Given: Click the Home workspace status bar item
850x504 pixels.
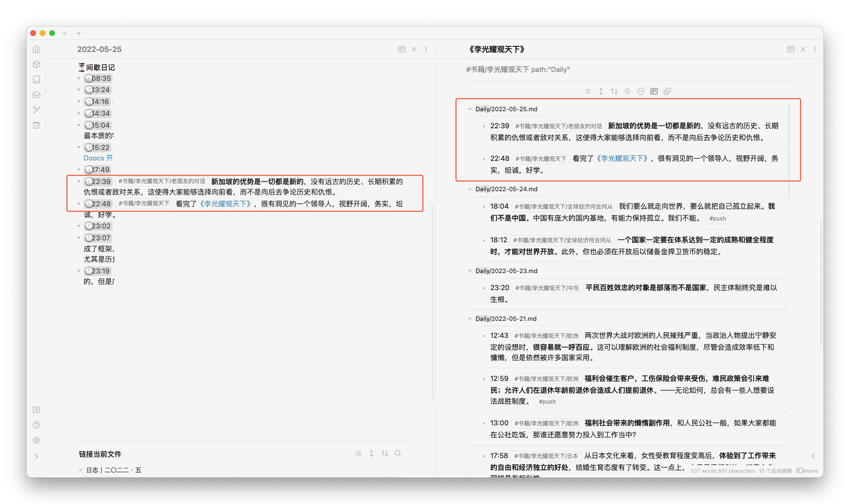Looking at the screenshot, I should [807, 471].
